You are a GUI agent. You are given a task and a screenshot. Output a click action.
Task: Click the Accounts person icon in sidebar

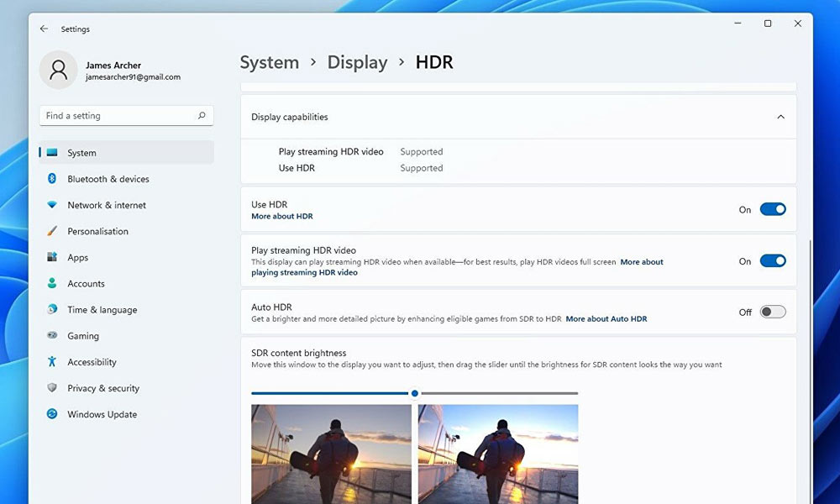(x=52, y=283)
